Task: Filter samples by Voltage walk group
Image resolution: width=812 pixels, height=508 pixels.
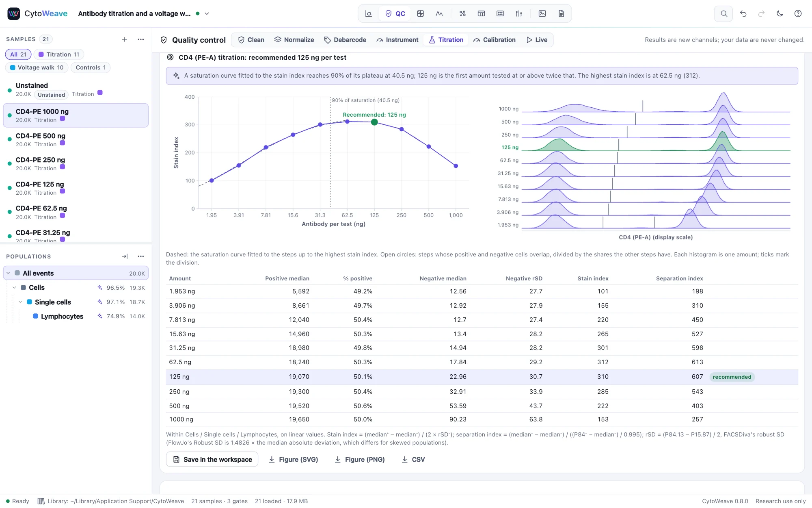Action: [37, 67]
